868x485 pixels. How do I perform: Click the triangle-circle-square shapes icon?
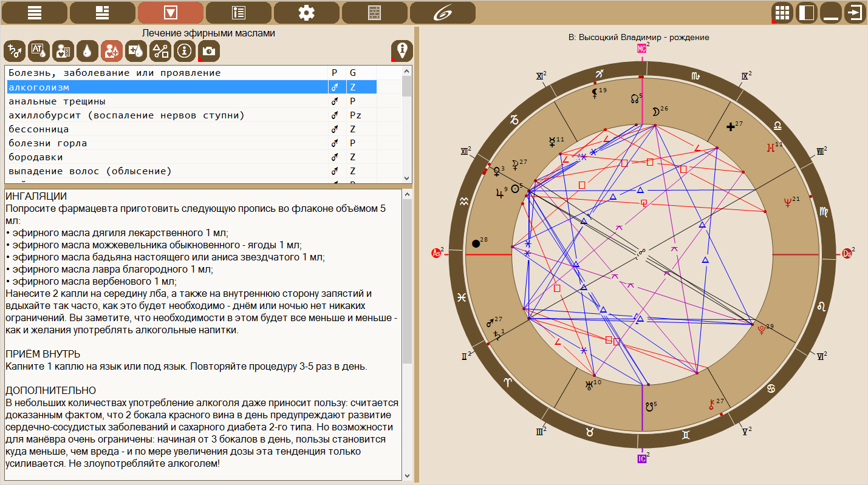click(160, 52)
